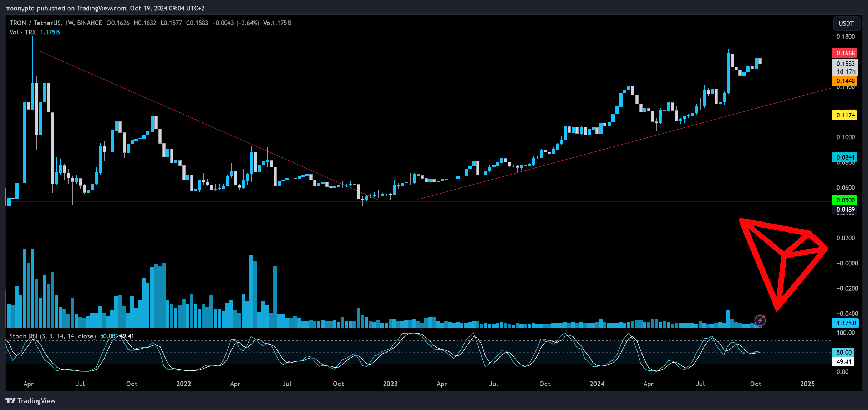Click the purple lightning flash icon
Viewport: 868px width, 410px height.
[760, 320]
